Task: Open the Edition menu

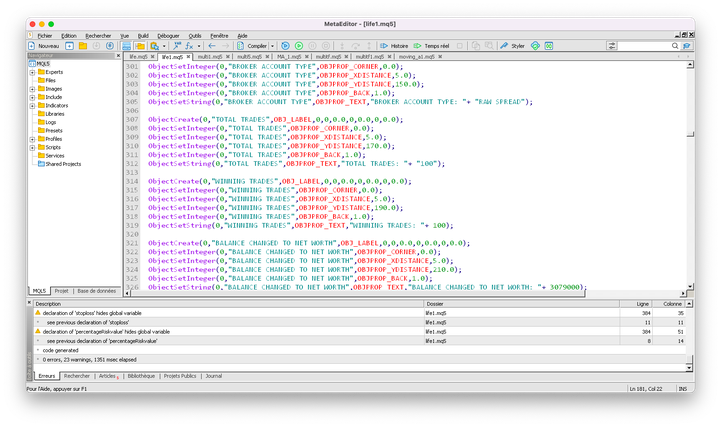Action: [x=69, y=36]
